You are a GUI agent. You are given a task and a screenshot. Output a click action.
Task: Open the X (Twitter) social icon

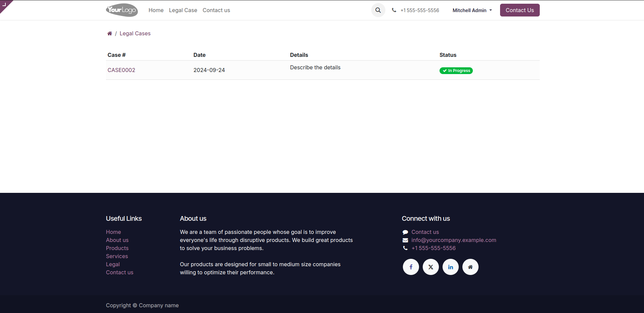431,267
